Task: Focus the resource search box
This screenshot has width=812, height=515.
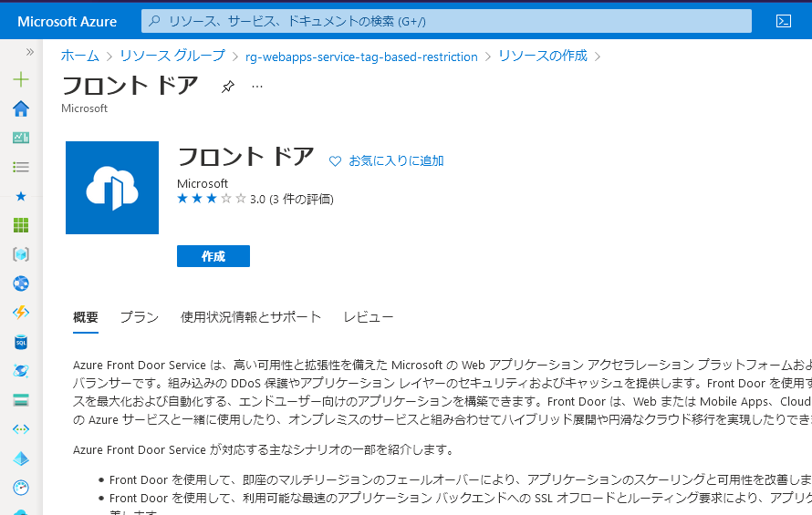Action: [446, 21]
